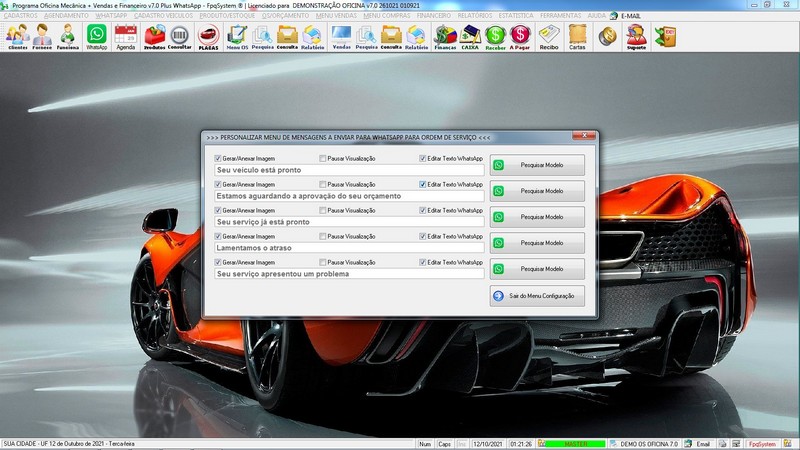
Task: Open the Produtos toolbox icon
Action: (x=155, y=37)
